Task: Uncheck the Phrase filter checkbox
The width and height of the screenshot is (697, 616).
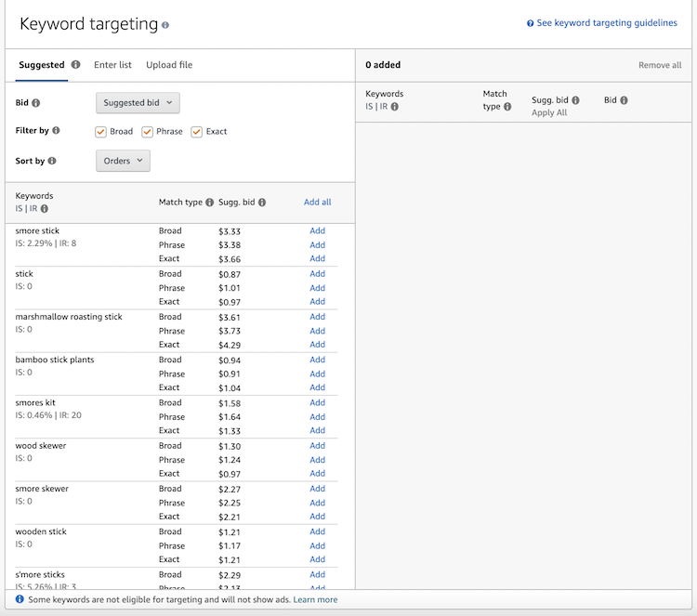Action: 148,132
